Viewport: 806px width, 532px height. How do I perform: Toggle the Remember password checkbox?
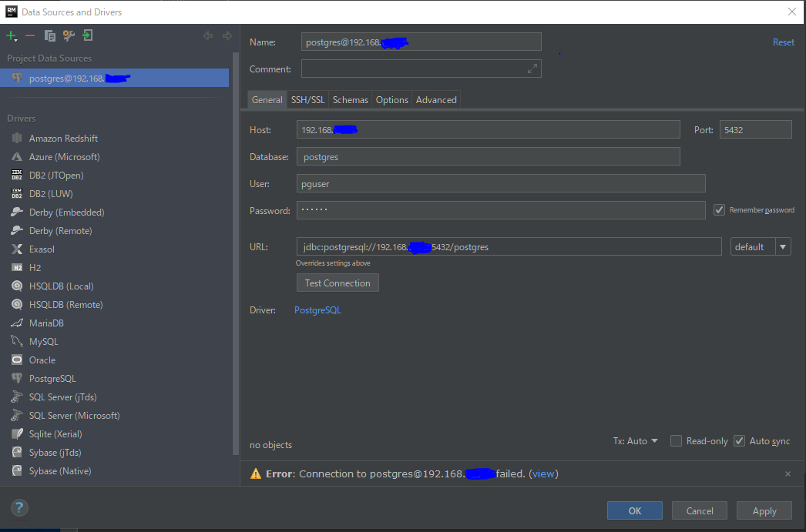(719, 209)
